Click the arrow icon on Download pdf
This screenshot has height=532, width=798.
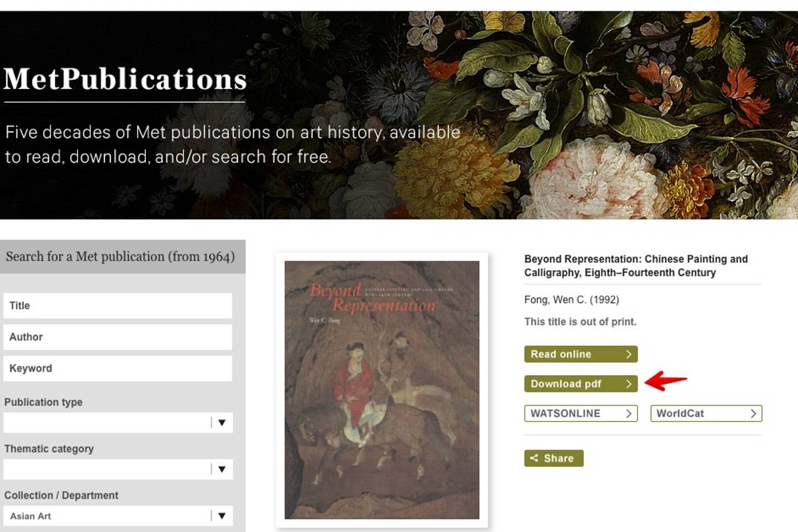coord(628,384)
